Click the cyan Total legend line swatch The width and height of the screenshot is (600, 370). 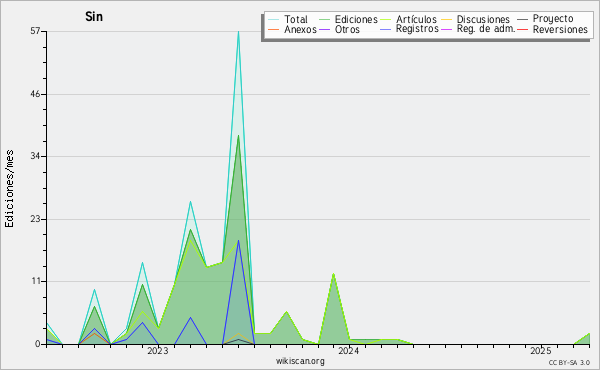[x=274, y=19]
